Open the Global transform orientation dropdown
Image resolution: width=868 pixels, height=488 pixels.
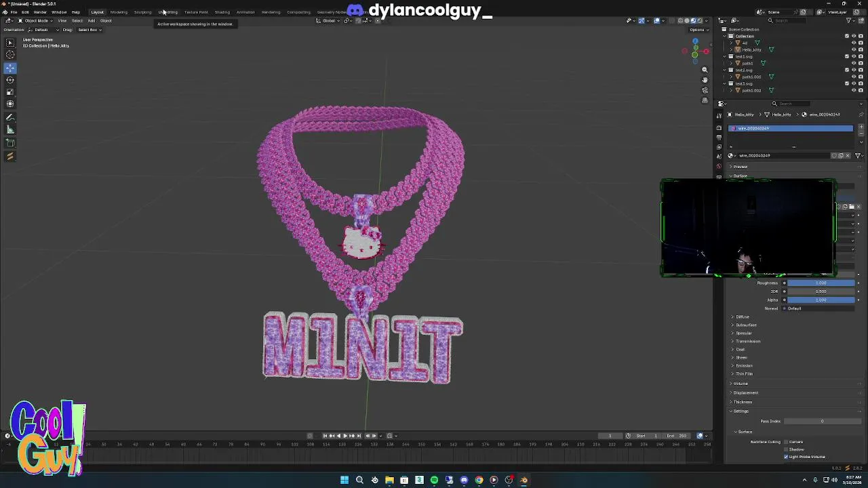329,21
